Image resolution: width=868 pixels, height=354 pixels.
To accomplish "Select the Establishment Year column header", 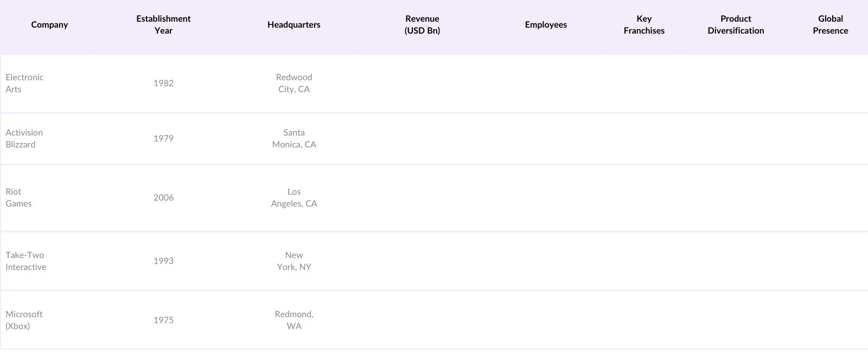I will [x=163, y=25].
